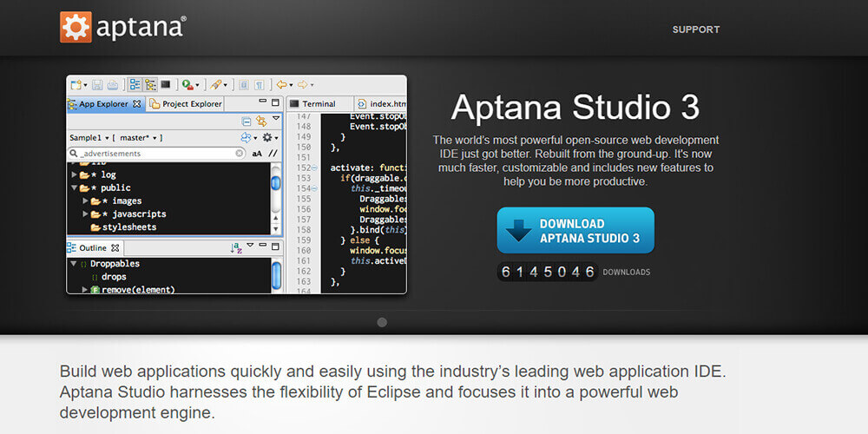This screenshot has width=868, height=434.
Task: Toggle the regex filter option
Action: click(273, 154)
